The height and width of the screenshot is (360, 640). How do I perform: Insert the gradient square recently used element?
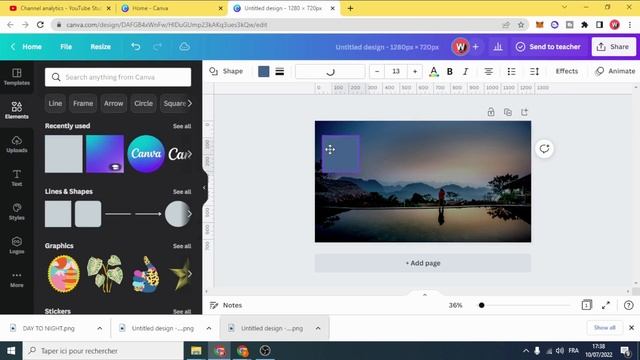(x=105, y=154)
